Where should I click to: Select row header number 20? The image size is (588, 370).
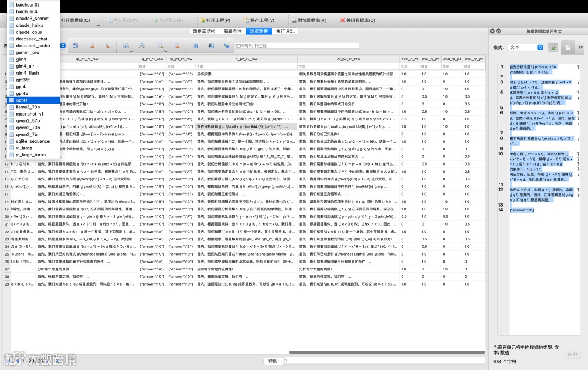click(7, 216)
